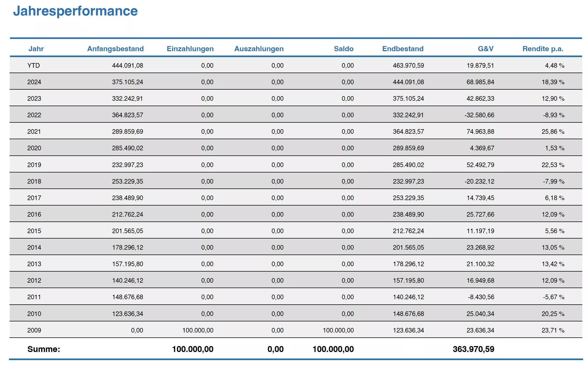Click the Anfangsbestand column header
This screenshot has height=365, width=588.
pyautogui.click(x=115, y=49)
